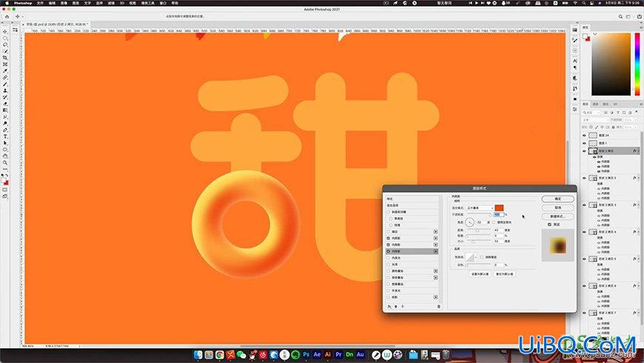This screenshot has width=644, height=363.
Task: Select the Type tool
Action: [x=5, y=136]
